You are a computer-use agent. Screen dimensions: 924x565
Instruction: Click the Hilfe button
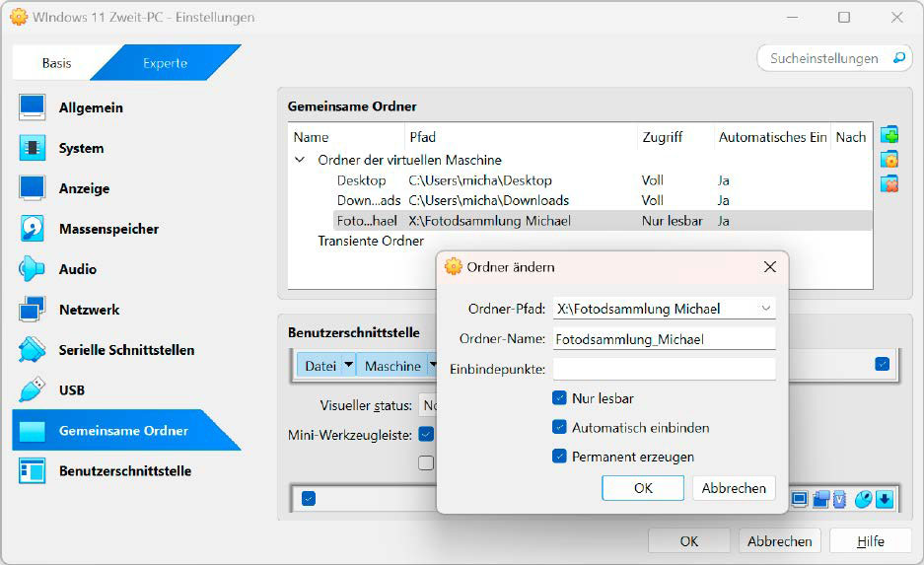pos(871,541)
